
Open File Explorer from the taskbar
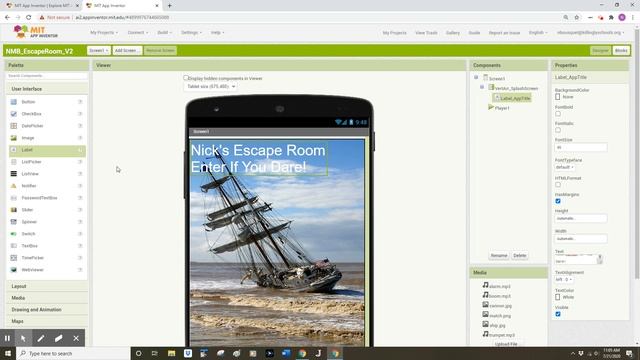click(x=171, y=353)
